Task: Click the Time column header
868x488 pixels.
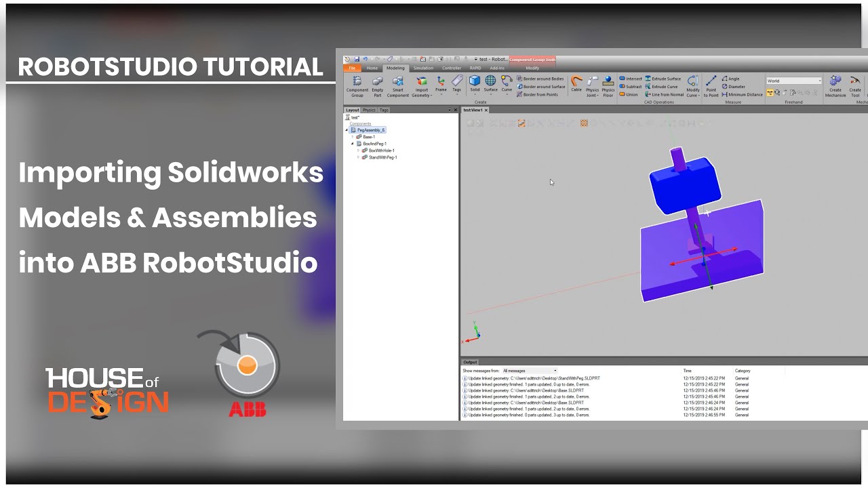Action: point(688,371)
